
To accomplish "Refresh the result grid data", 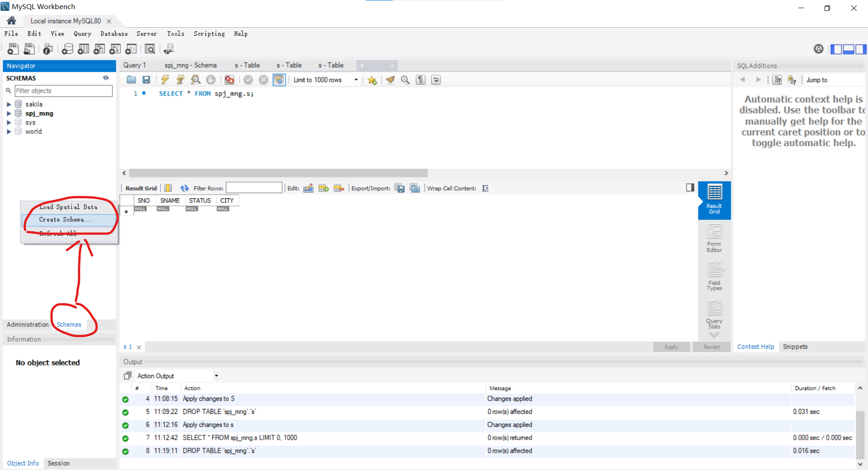I will [x=184, y=188].
